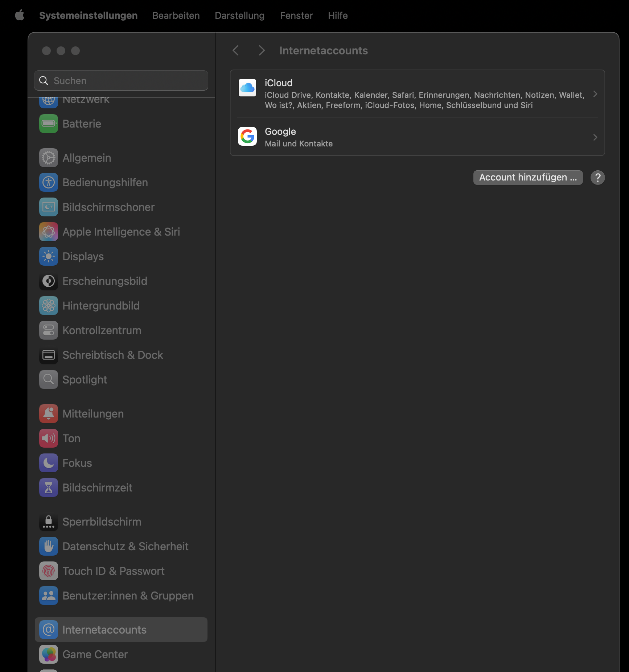Image resolution: width=629 pixels, height=672 pixels.
Task: Select Mitteilungen label in sidebar
Action: coord(93,414)
